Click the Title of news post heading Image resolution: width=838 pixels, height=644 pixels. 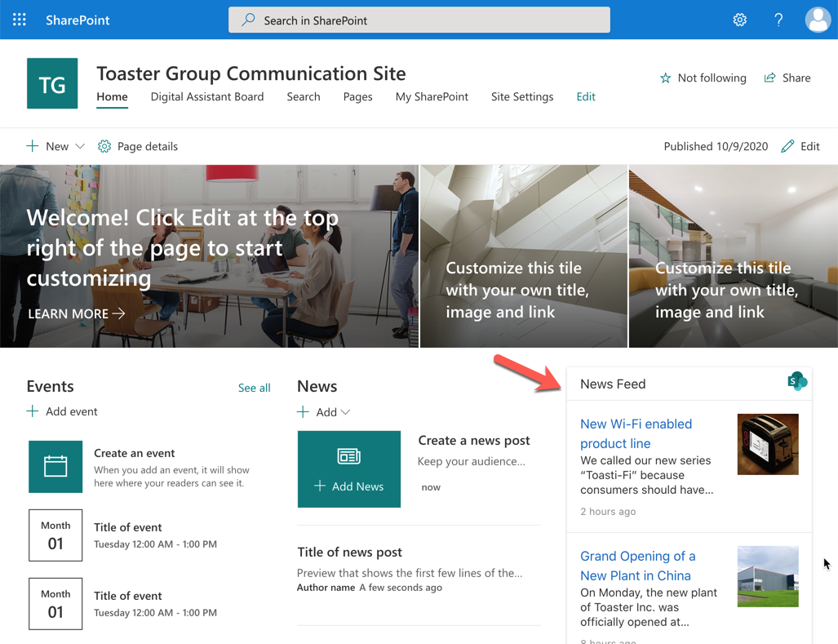[x=349, y=552]
